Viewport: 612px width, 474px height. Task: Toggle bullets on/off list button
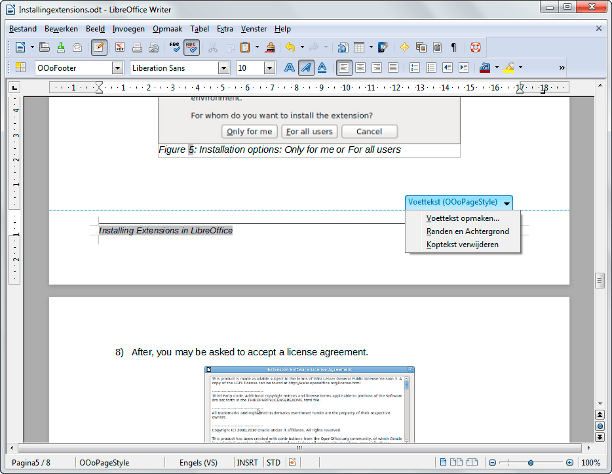431,68
